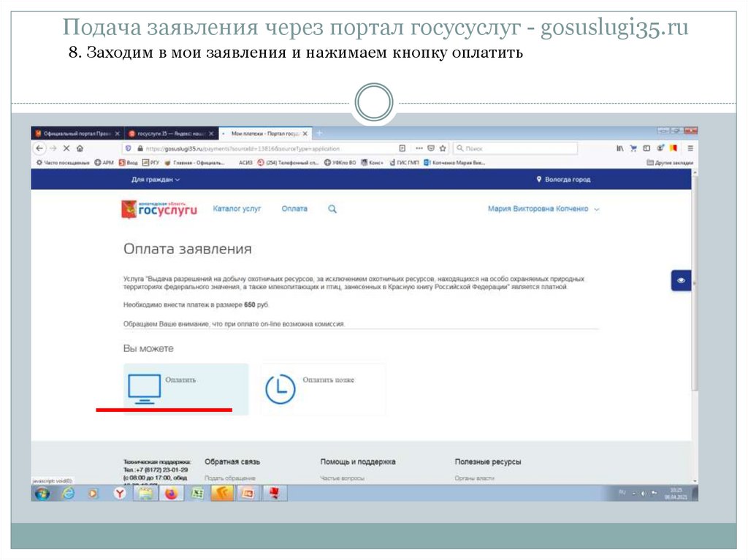This screenshot has width=748, height=560.
Task: Open the Windows Start button
Action: [x=42, y=494]
